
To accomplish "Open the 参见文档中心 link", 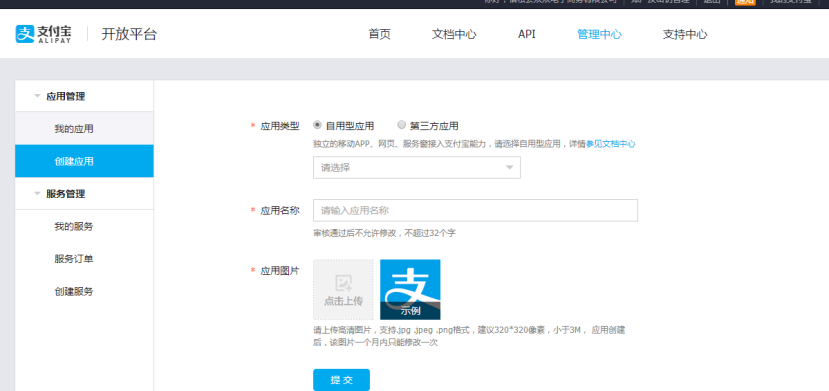I will click(x=611, y=144).
